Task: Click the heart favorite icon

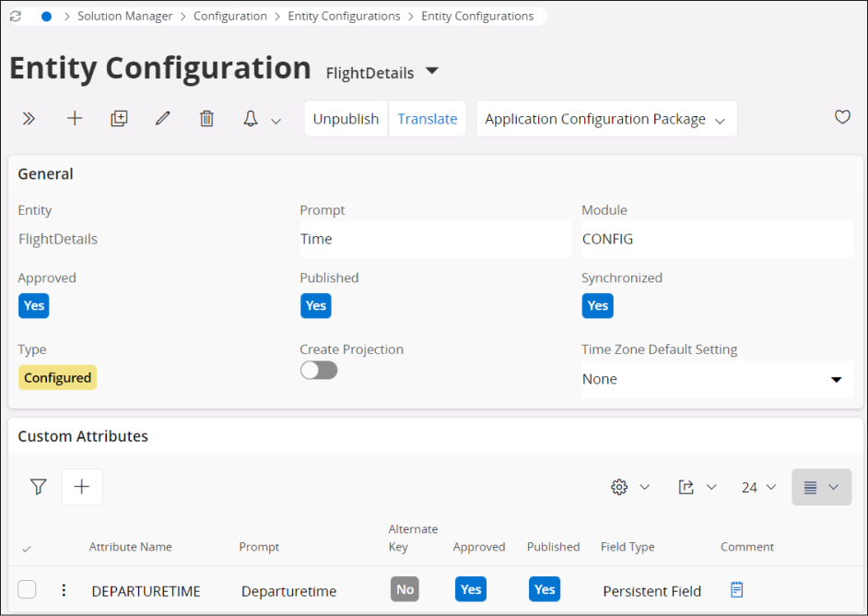Action: 842,117
